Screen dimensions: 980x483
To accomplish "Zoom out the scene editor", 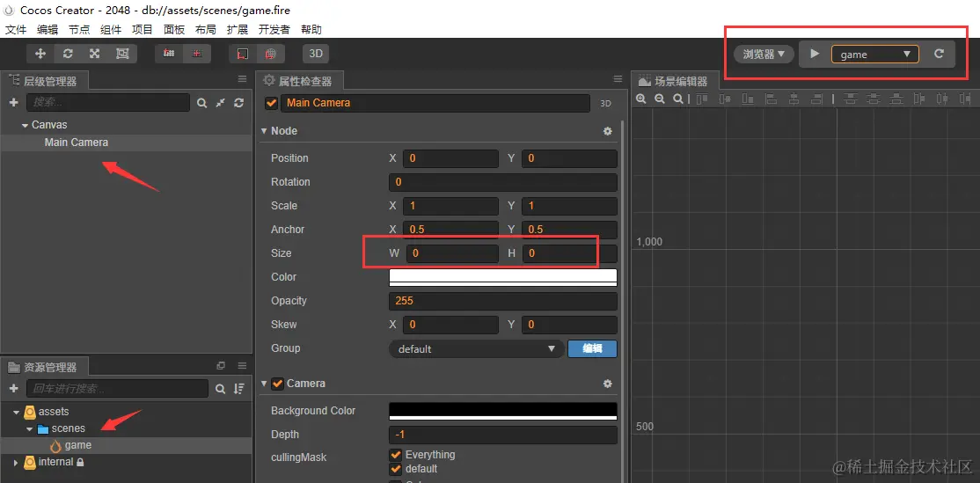I will [660, 99].
